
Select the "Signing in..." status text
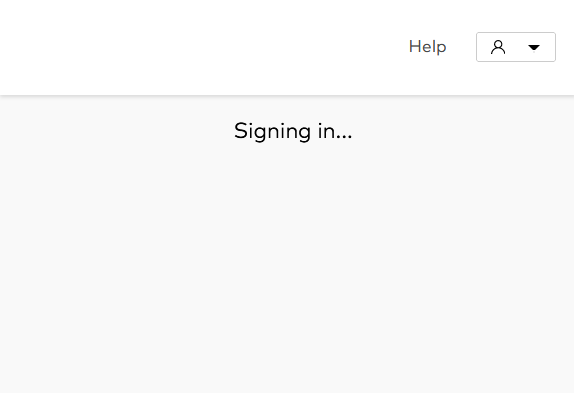click(293, 131)
